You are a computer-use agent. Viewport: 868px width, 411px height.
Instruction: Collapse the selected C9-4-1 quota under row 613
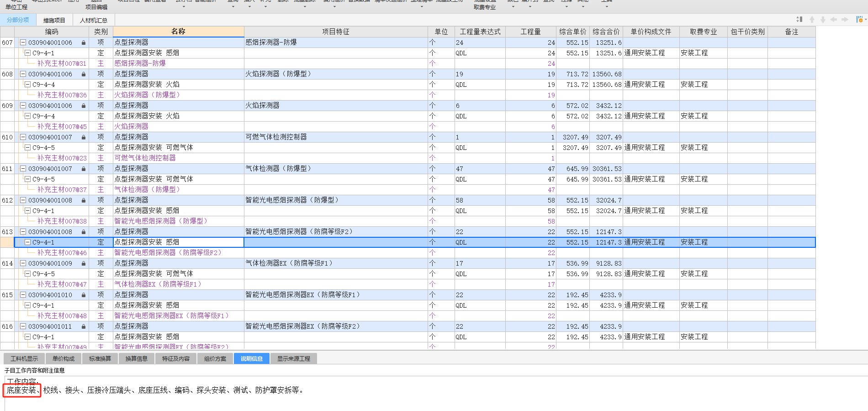tap(27, 242)
